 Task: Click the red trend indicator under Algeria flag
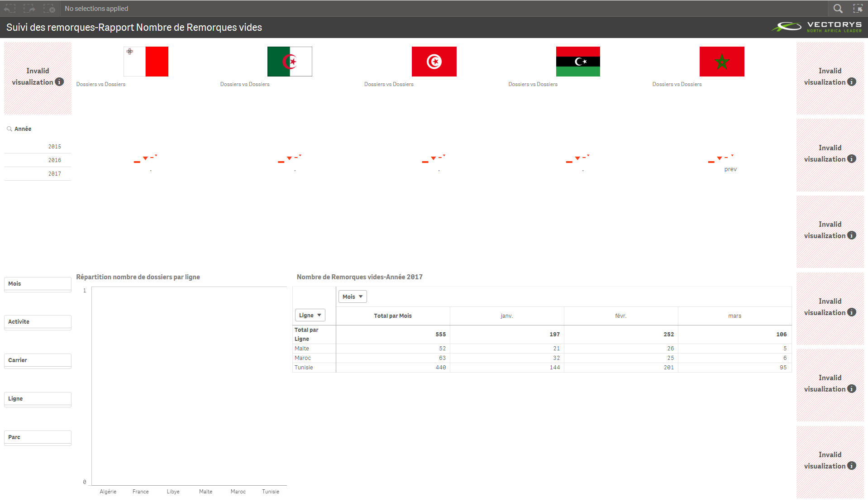tap(290, 158)
